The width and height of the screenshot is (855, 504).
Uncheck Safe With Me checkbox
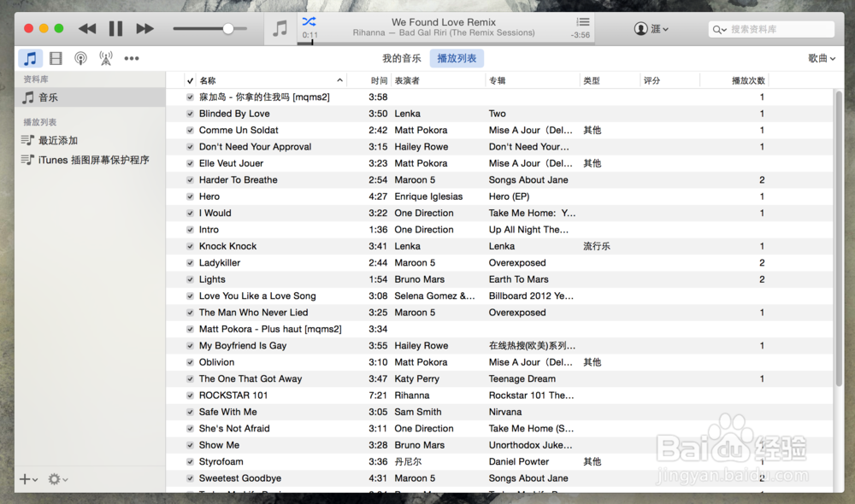(x=190, y=412)
